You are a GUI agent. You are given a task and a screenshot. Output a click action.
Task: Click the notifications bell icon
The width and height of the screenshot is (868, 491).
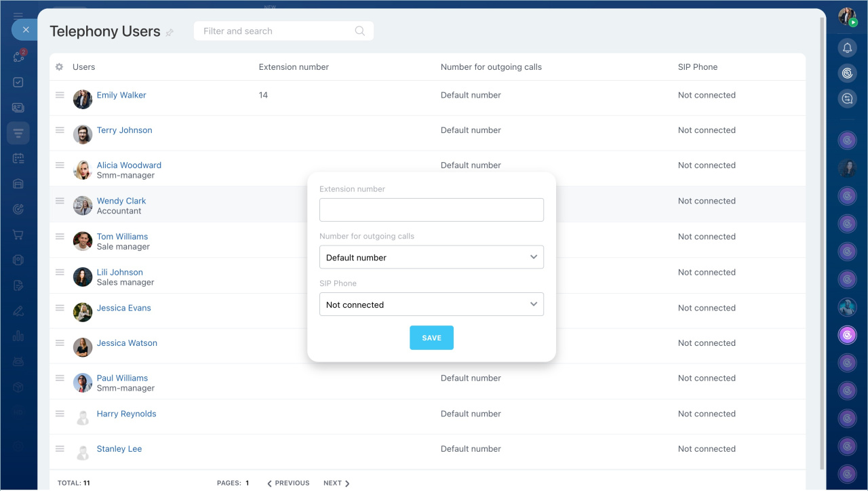click(x=847, y=47)
